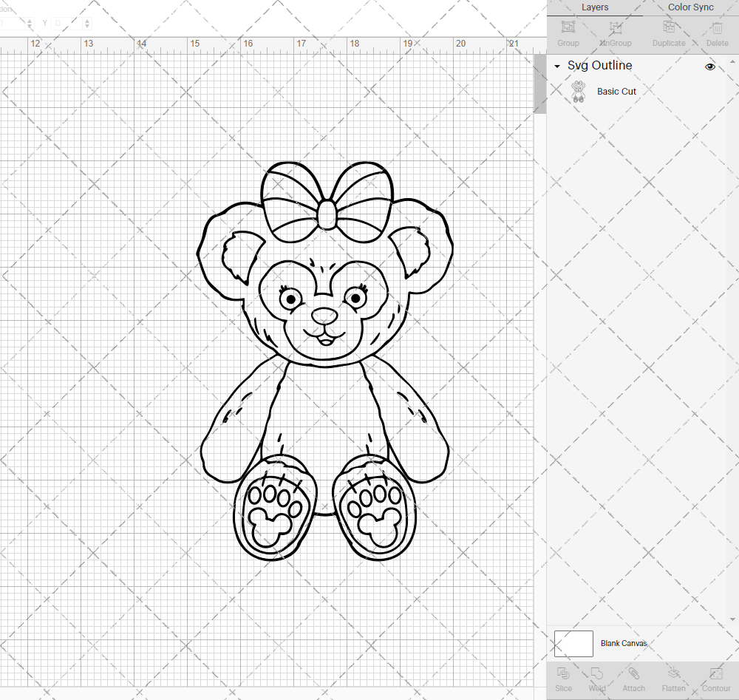Click the Blank Canvas color swatch
This screenshot has width=739, height=700.
tap(573, 643)
